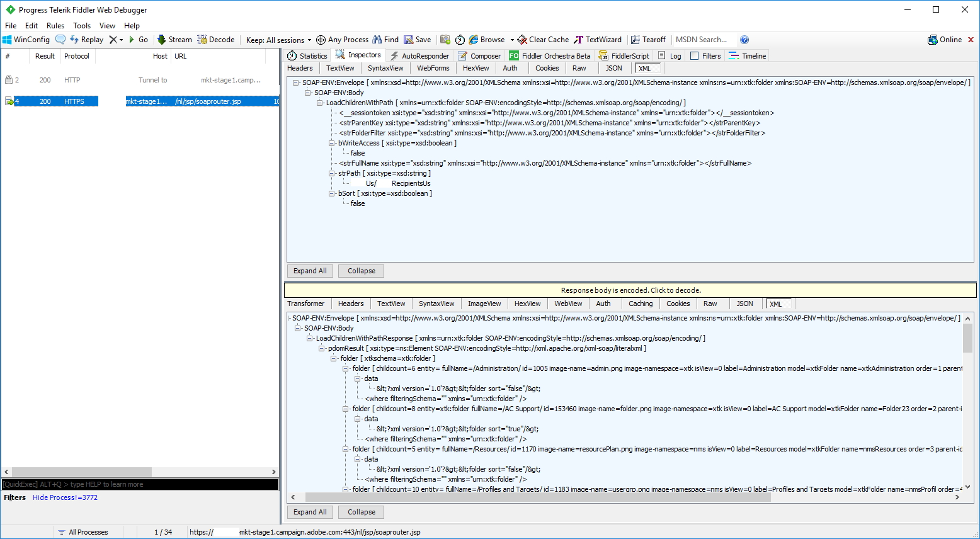The width and height of the screenshot is (980, 539).
Task: Click the response Expand All button
Action: click(x=310, y=512)
